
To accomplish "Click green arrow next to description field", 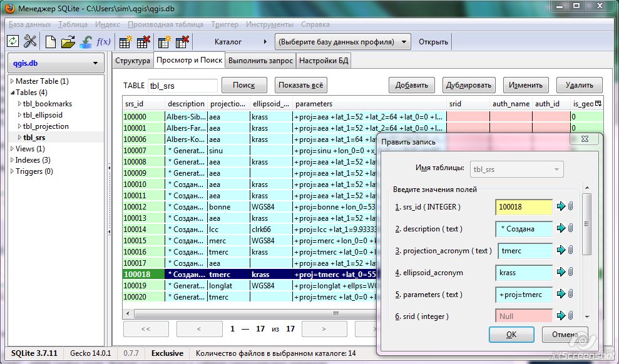I will click(x=561, y=228).
